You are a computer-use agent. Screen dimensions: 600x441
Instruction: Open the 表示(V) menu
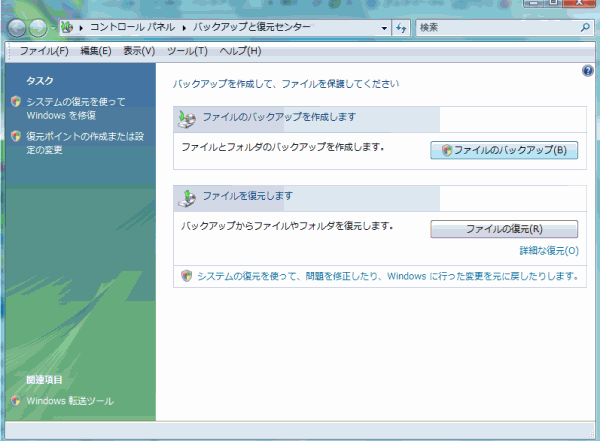pos(139,51)
